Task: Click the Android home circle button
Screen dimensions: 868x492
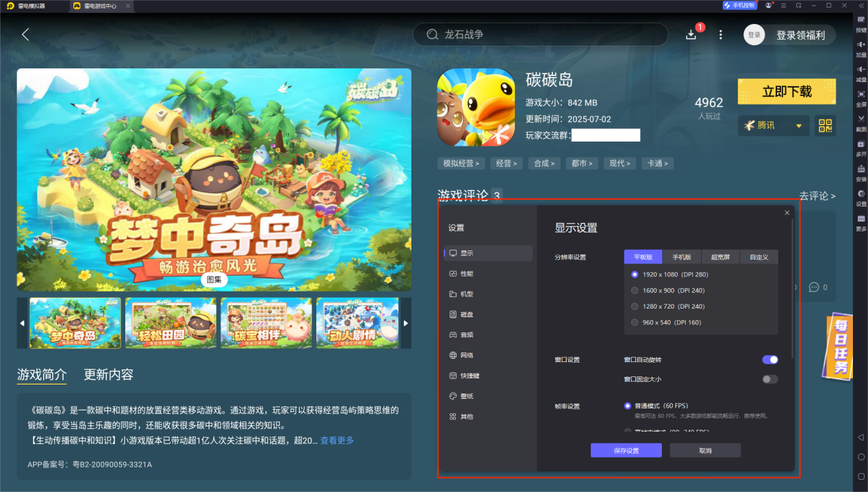Action: tap(860, 456)
